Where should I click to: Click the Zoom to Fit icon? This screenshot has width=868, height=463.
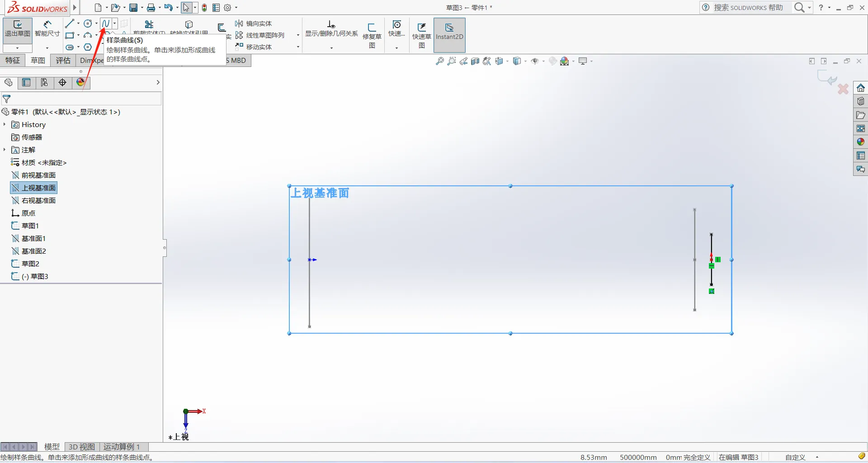(x=439, y=61)
